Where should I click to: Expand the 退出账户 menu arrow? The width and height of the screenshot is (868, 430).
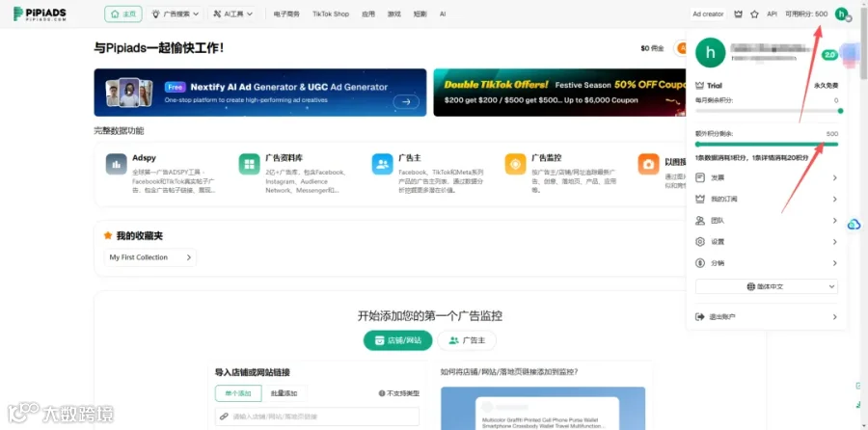point(835,317)
